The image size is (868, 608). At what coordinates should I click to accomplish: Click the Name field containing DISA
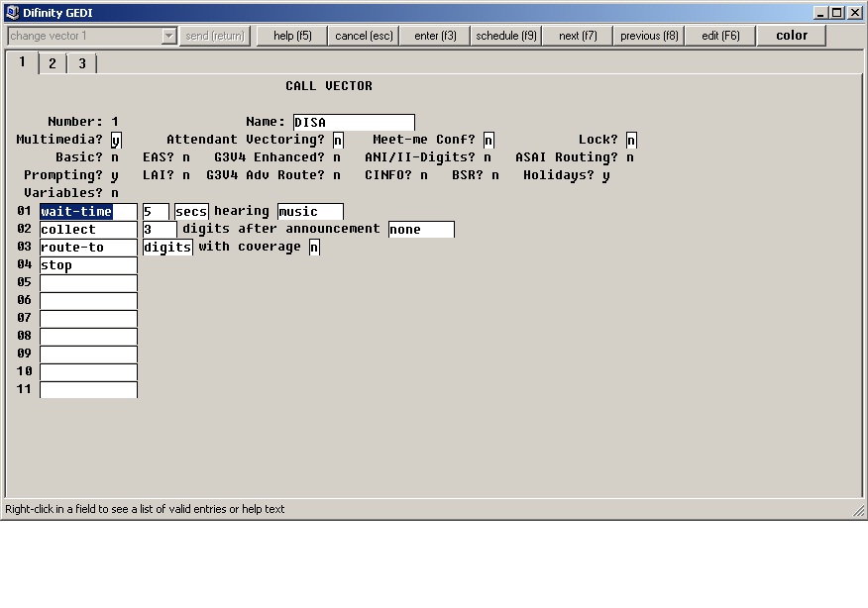pyautogui.click(x=354, y=122)
